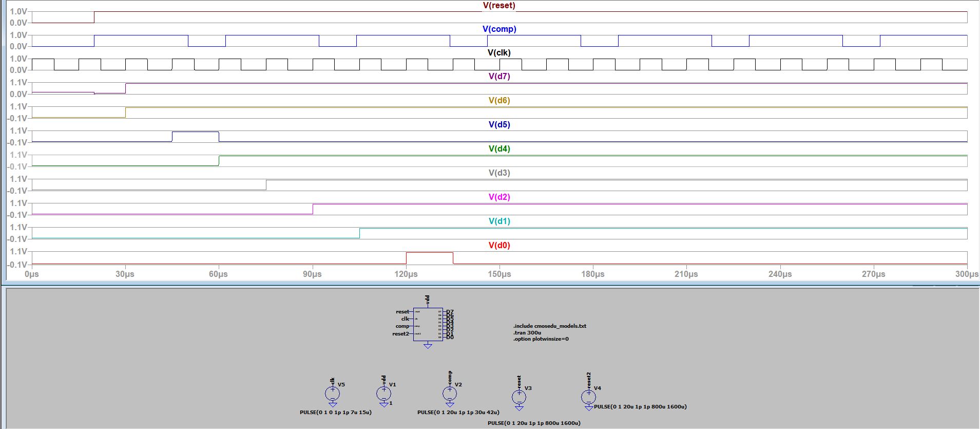Click the ground symbol under V3 source

pos(519,408)
